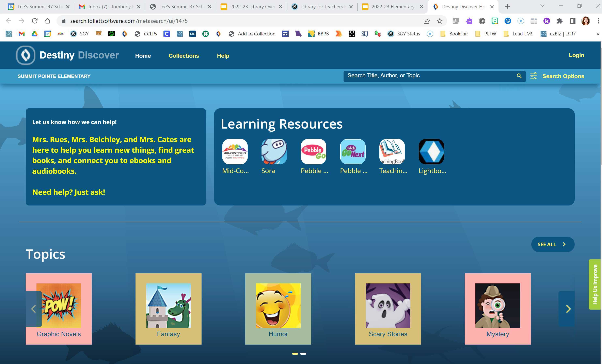Viewport: 602px width, 364px height.
Task: Click the magnifying glass search icon
Action: 519,76
